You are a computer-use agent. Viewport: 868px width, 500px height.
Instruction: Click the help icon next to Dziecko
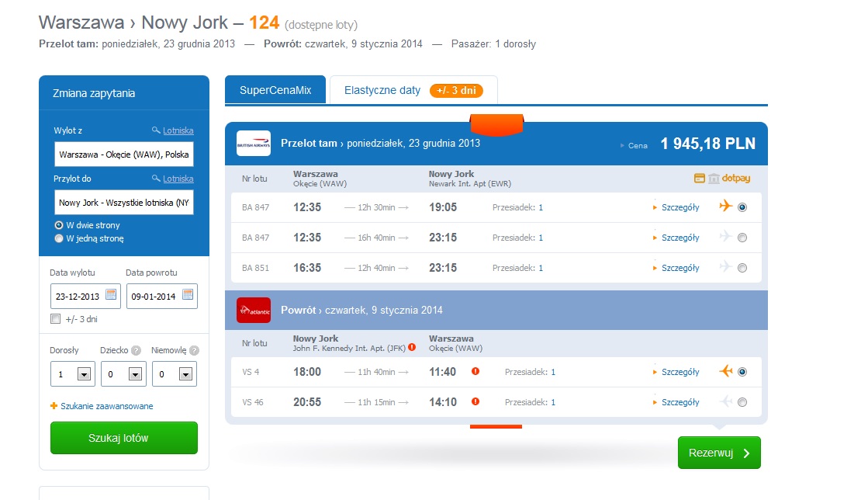point(137,350)
